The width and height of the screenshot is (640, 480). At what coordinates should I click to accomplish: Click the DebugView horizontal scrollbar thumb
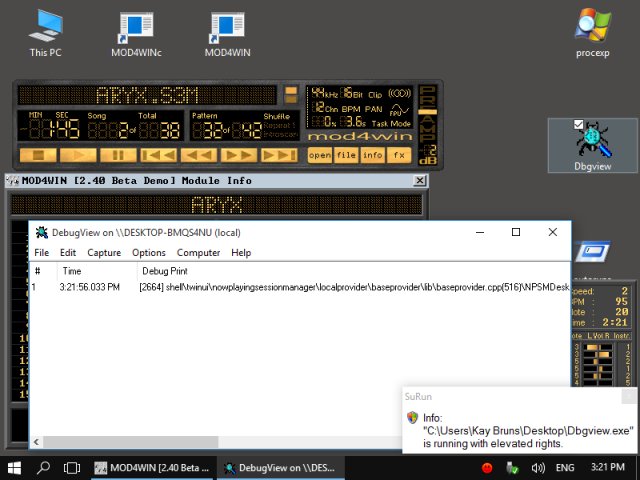131,442
